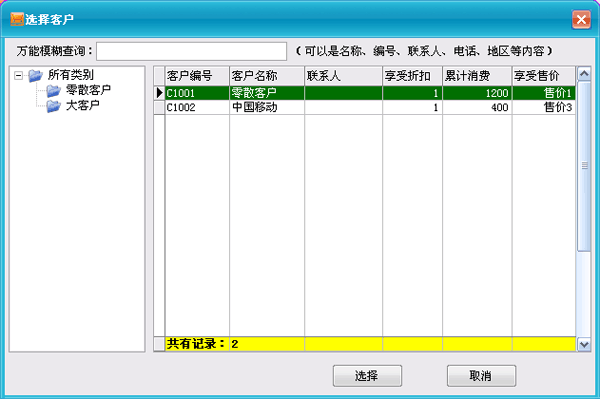This screenshot has height=399, width=600.
Task: Close the 选择客户 dialog window
Action: 581,20
